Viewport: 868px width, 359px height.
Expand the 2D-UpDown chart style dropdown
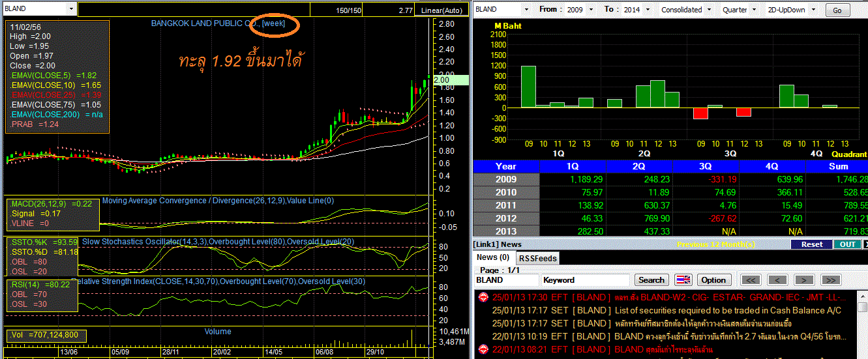[x=815, y=10]
